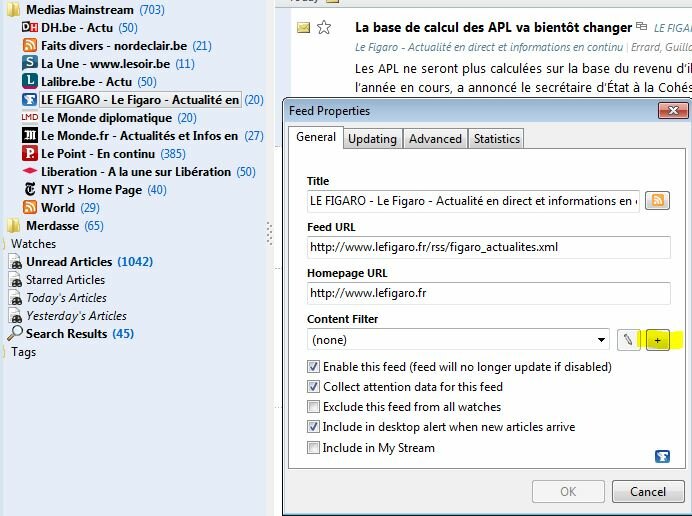Screen dimensions: 692x516
Task: Click the Medias Mainstream folder icon
Action: tap(14, 10)
